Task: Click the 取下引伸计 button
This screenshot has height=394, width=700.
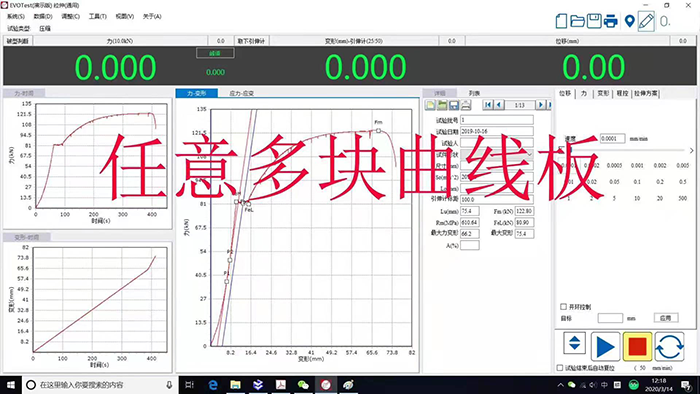Action: (x=251, y=41)
